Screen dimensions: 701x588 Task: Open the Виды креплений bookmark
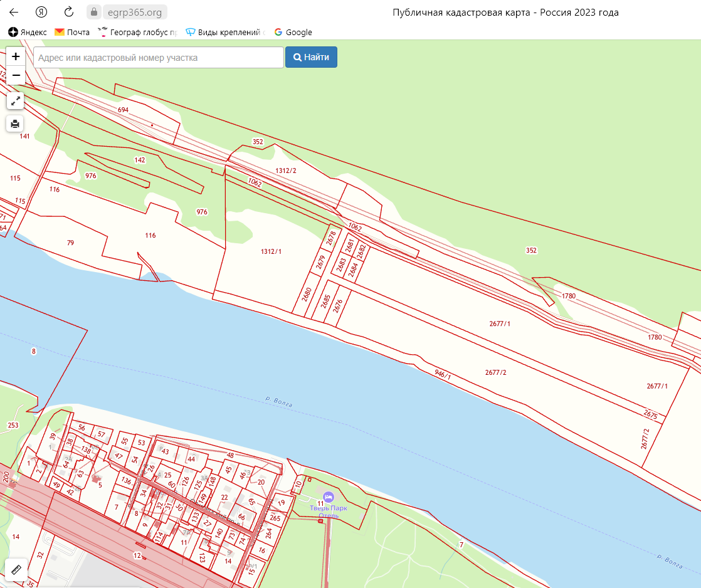(x=226, y=32)
